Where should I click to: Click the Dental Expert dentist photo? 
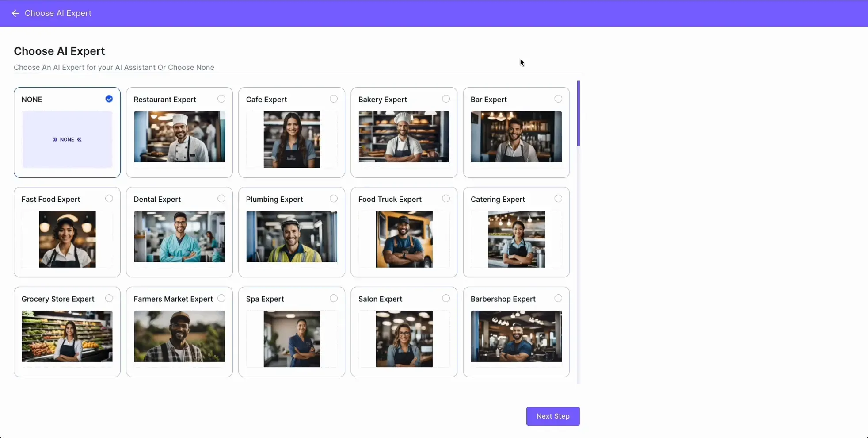pyautogui.click(x=179, y=236)
